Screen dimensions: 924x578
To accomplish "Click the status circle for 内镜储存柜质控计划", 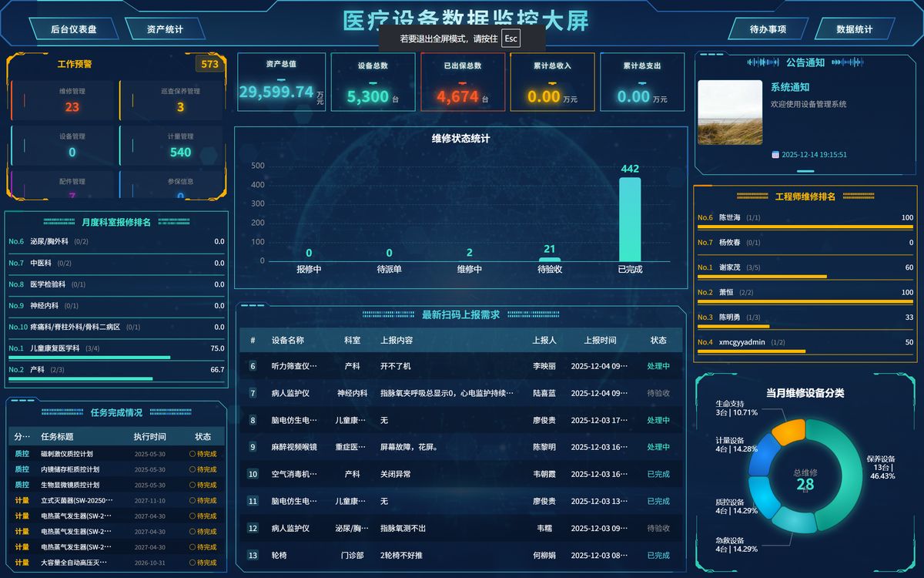I will pos(192,469).
